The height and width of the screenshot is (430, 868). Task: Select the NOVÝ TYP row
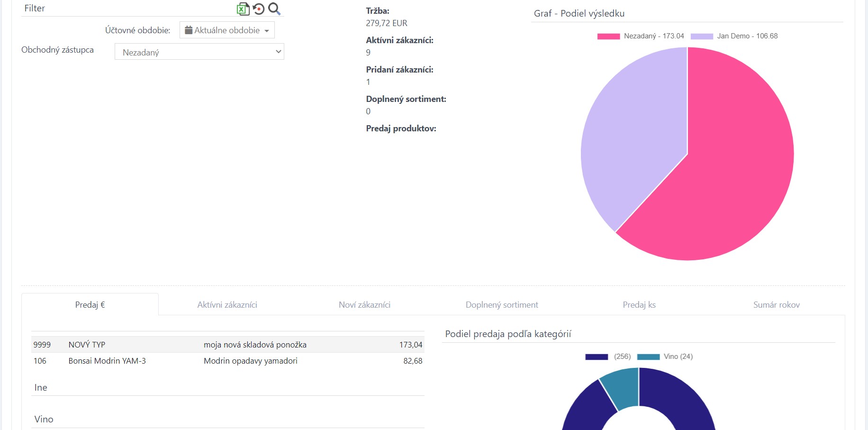pos(227,345)
